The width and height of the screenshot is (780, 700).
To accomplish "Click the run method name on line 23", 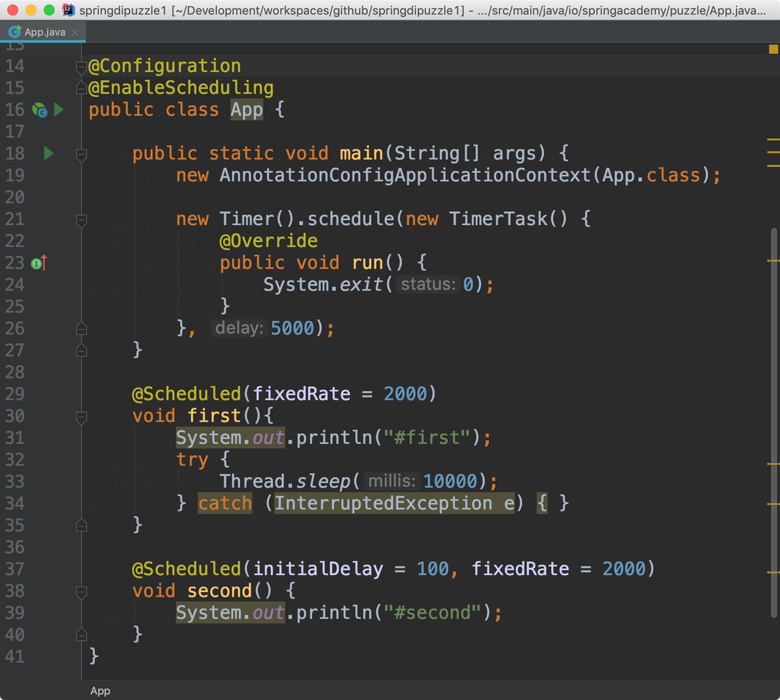I will [367, 263].
